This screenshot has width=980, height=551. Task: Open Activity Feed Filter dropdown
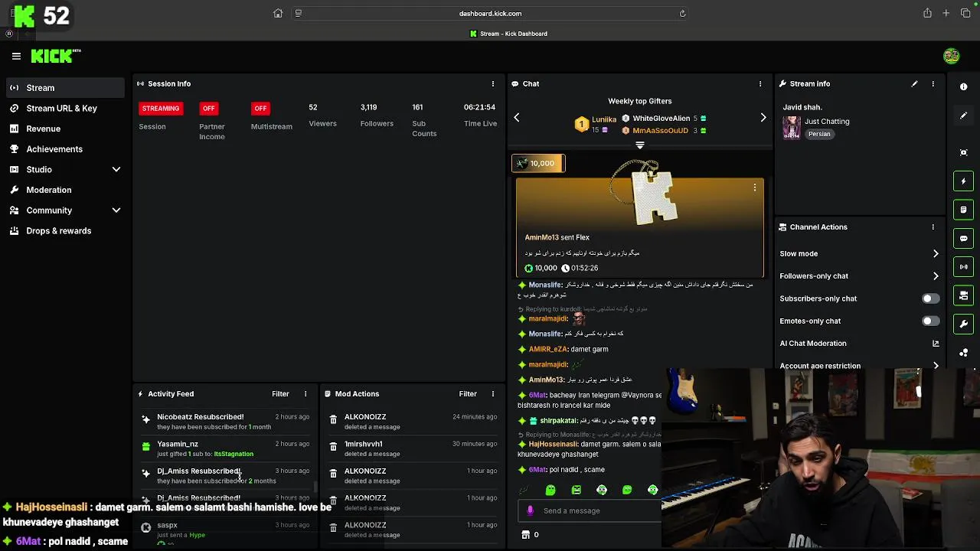[x=280, y=394]
